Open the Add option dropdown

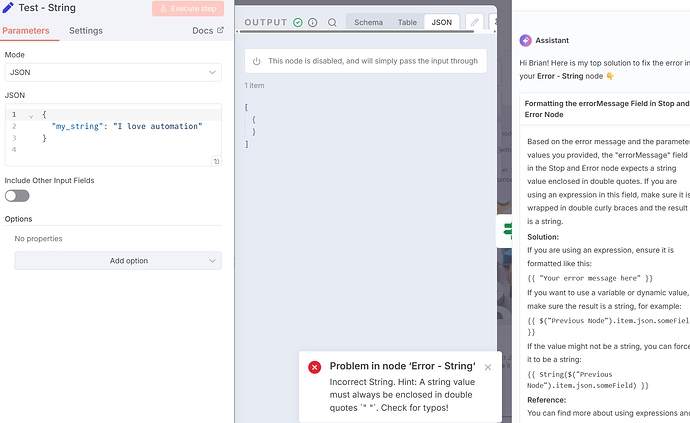[118, 261]
